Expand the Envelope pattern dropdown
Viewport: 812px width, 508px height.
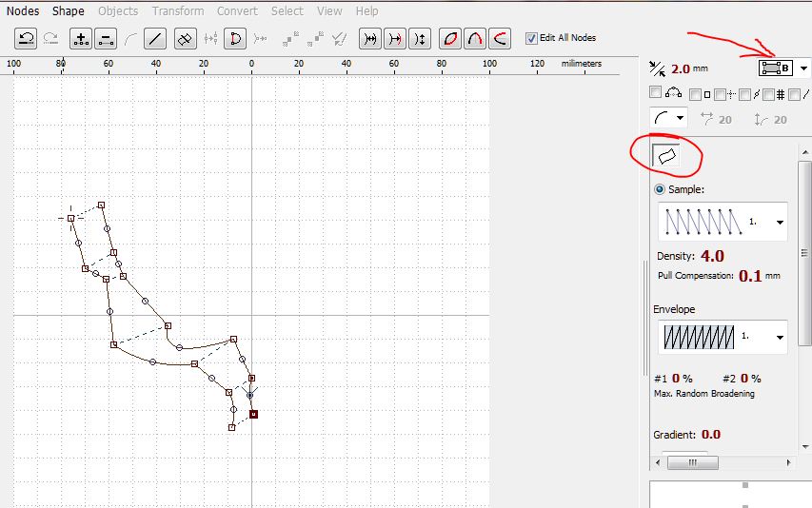[x=780, y=338]
